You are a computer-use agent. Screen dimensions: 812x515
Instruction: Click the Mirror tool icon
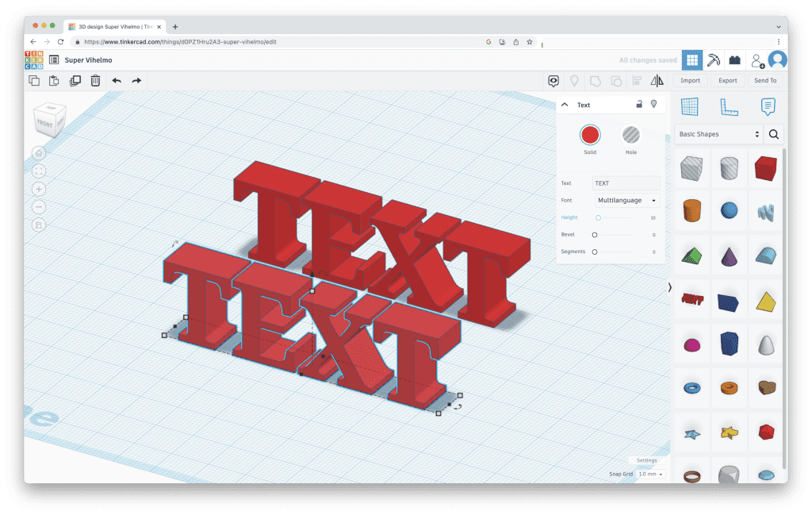[x=657, y=80]
